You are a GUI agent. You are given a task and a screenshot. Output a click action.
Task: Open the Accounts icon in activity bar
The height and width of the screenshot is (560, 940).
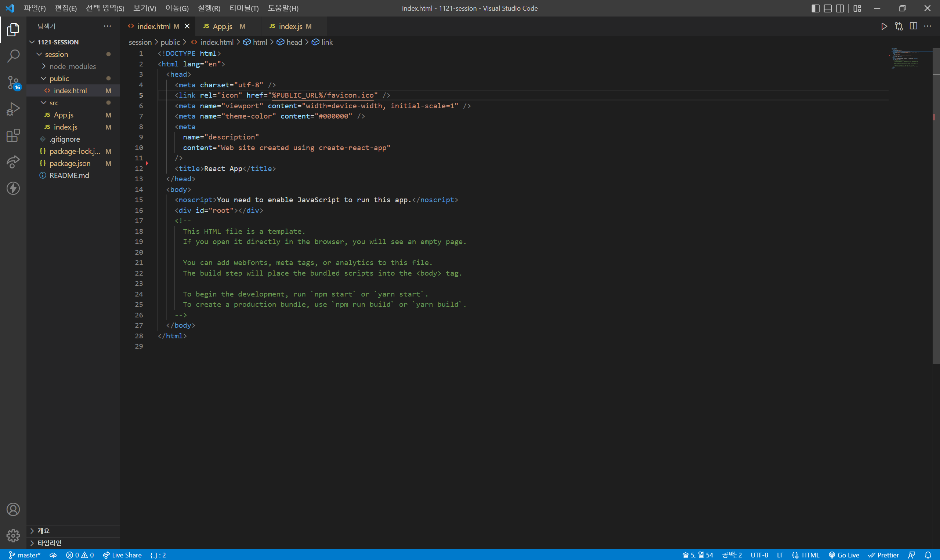(x=13, y=509)
